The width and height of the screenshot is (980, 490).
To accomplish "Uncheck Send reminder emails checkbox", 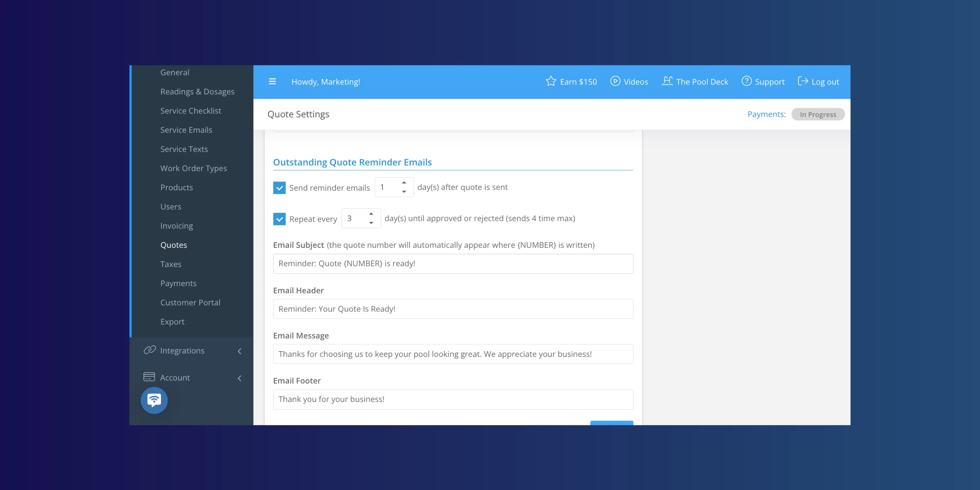I will (279, 188).
